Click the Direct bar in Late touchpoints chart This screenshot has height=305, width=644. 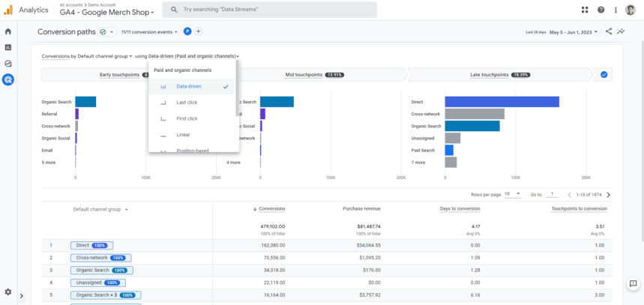coord(502,102)
